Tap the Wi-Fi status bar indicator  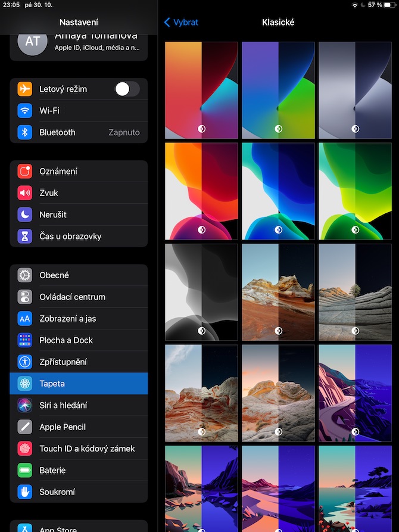coord(355,5)
